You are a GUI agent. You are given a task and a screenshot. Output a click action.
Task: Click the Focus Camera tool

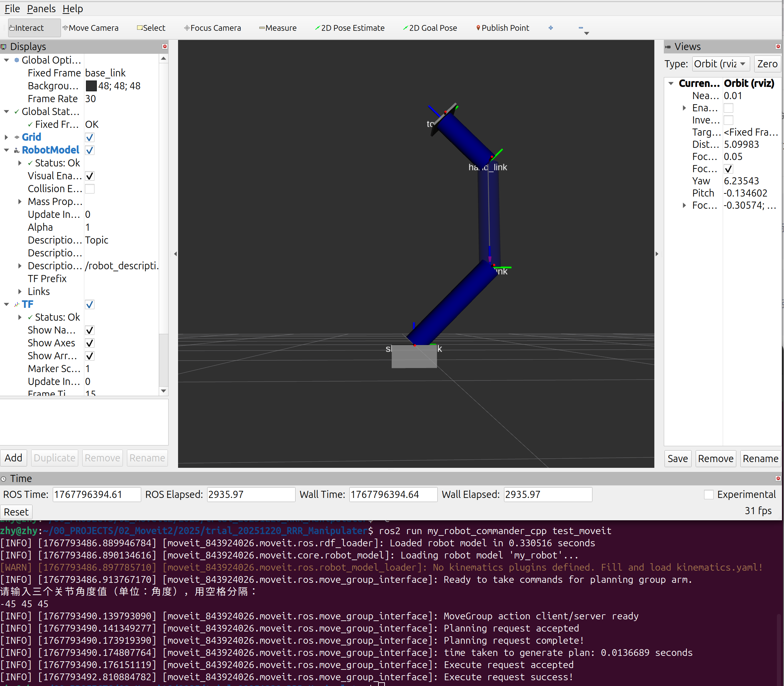coord(213,28)
